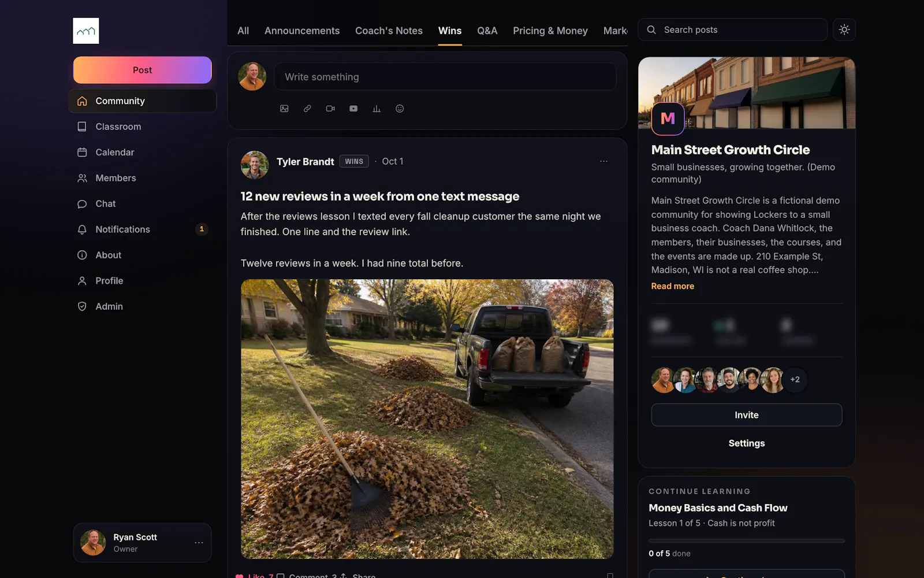This screenshot has width=924, height=578.
Task: Click the +2 more members bubble
Action: click(795, 380)
